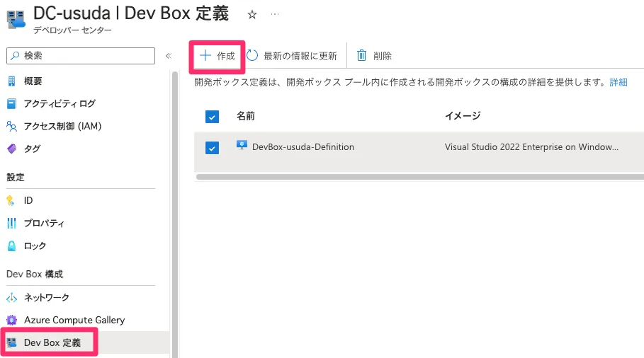Click the ネットワーク icon
This screenshot has width=644, height=358.
click(x=11, y=298)
